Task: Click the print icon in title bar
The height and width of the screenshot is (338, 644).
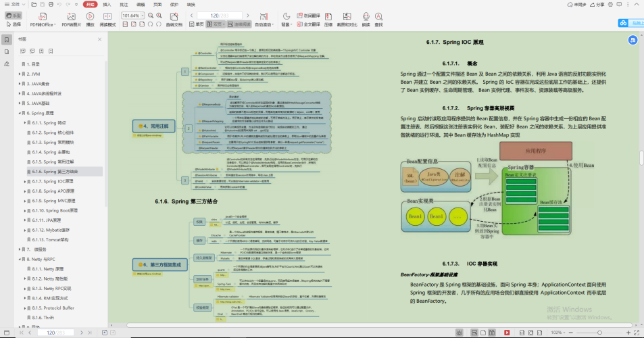Action: tap(51, 5)
